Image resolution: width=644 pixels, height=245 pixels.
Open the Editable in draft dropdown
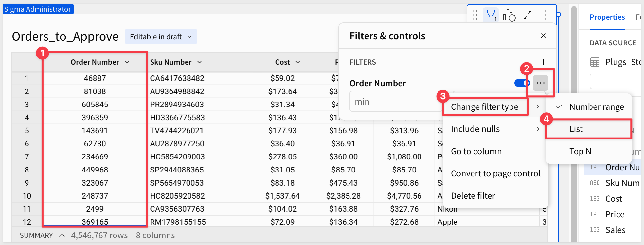point(161,37)
